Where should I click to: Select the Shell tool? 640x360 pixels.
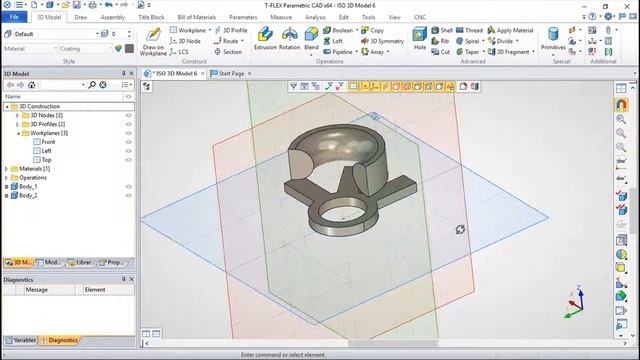(x=442, y=30)
